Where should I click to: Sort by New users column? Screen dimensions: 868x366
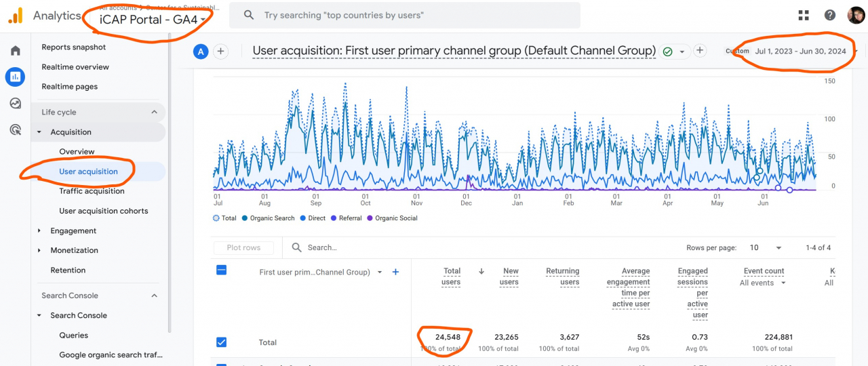tap(509, 277)
